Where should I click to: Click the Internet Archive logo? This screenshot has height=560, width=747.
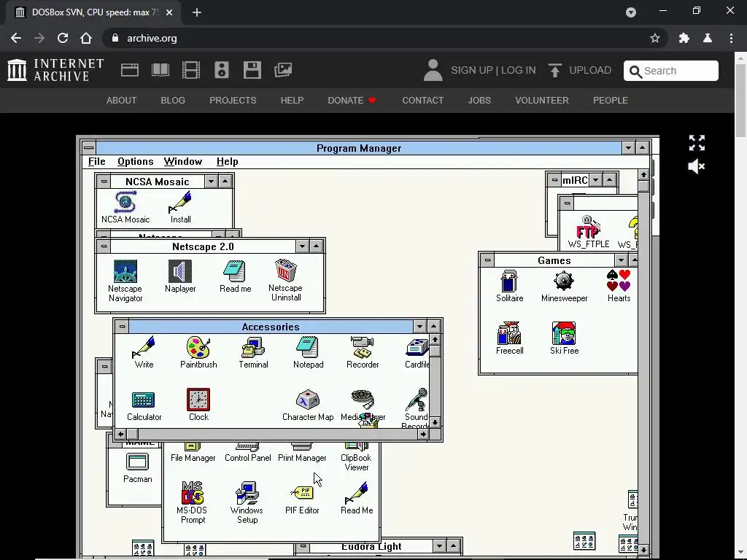(55, 70)
